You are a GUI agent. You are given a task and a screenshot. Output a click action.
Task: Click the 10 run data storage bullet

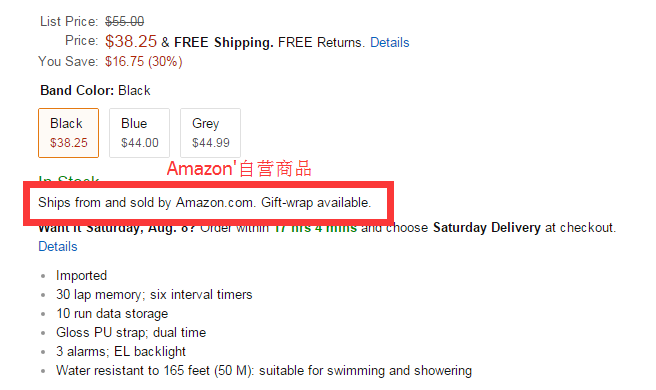click(x=112, y=314)
